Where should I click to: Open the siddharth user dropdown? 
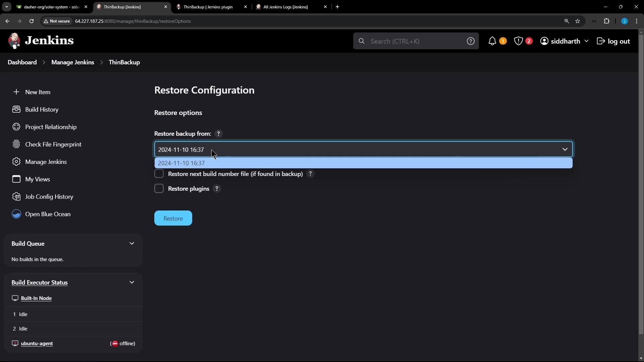tap(565, 41)
